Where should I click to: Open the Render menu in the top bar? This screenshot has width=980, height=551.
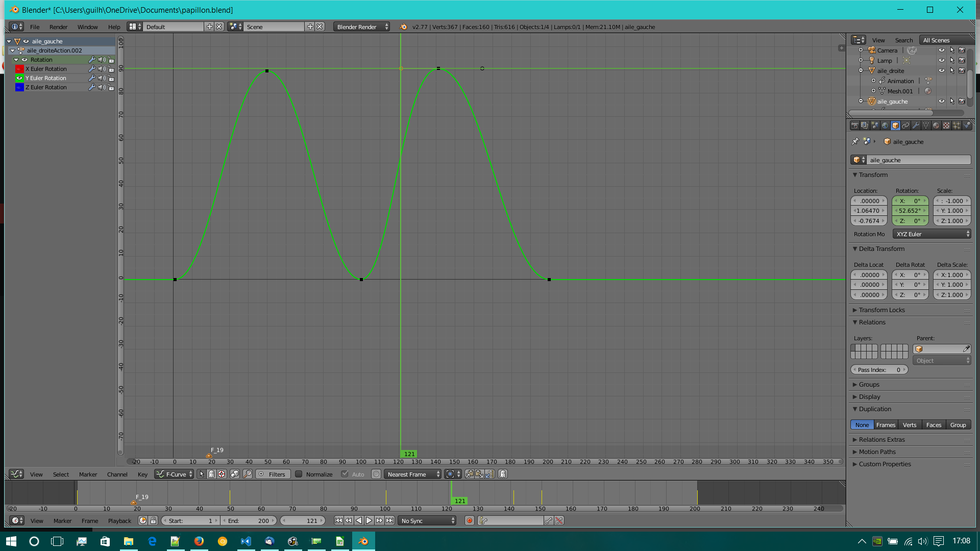(58, 27)
